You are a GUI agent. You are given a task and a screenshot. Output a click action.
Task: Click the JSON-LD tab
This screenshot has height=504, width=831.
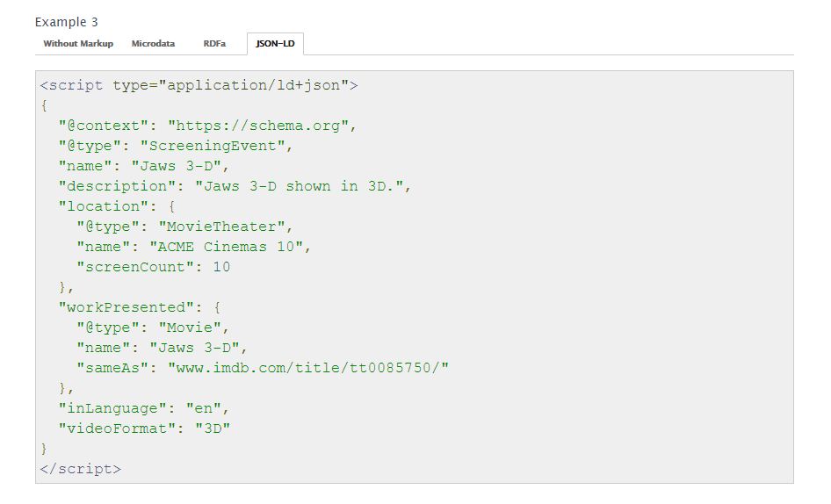point(275,43)
